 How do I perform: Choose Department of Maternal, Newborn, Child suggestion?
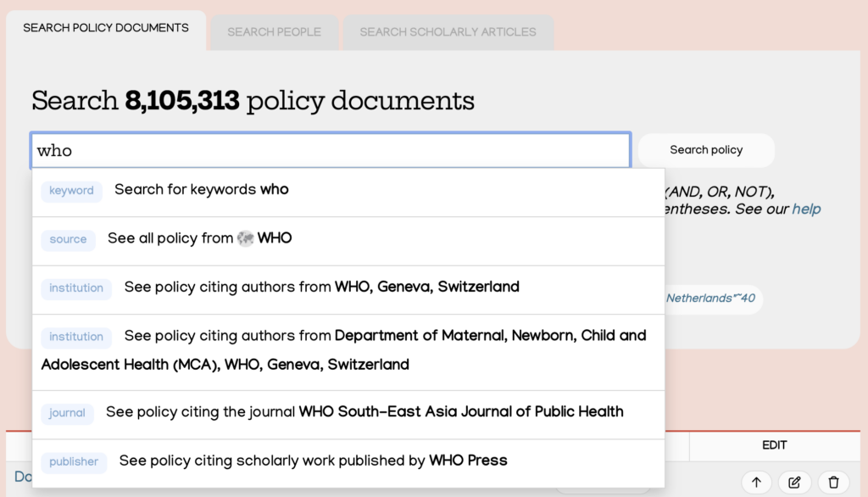coord(348,352)
